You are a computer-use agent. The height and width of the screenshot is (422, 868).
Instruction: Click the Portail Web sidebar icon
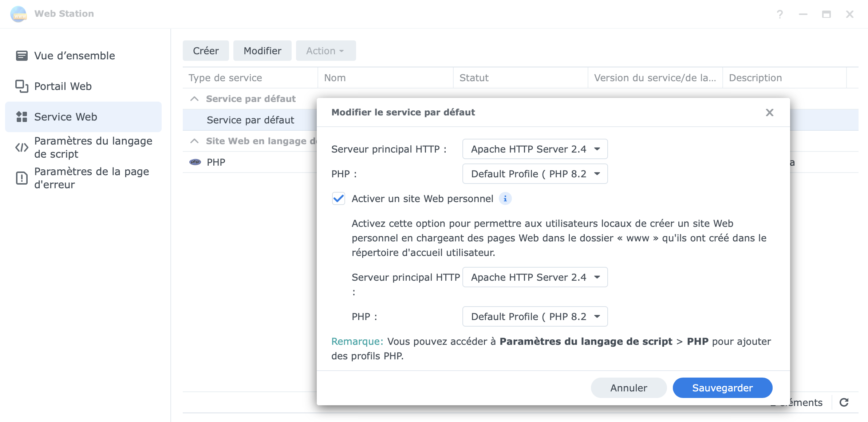[22, 86]
